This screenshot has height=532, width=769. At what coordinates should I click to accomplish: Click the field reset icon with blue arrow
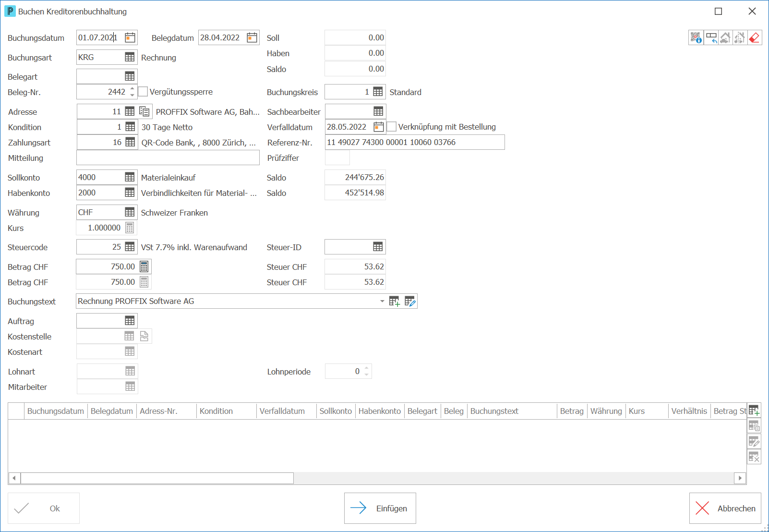coord(711,37)
